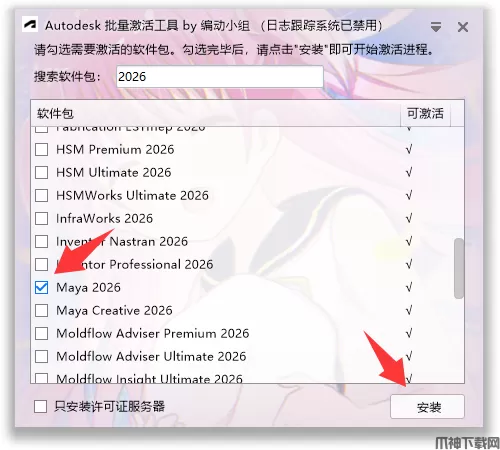Select Inventor Nastran 2026 checkbox

point(41,242)
